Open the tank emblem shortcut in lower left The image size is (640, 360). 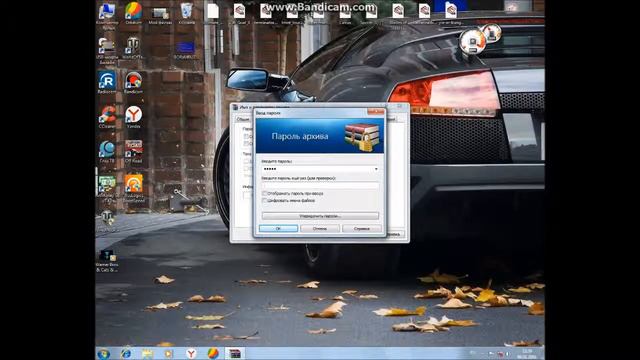click(x=107, y=221)
